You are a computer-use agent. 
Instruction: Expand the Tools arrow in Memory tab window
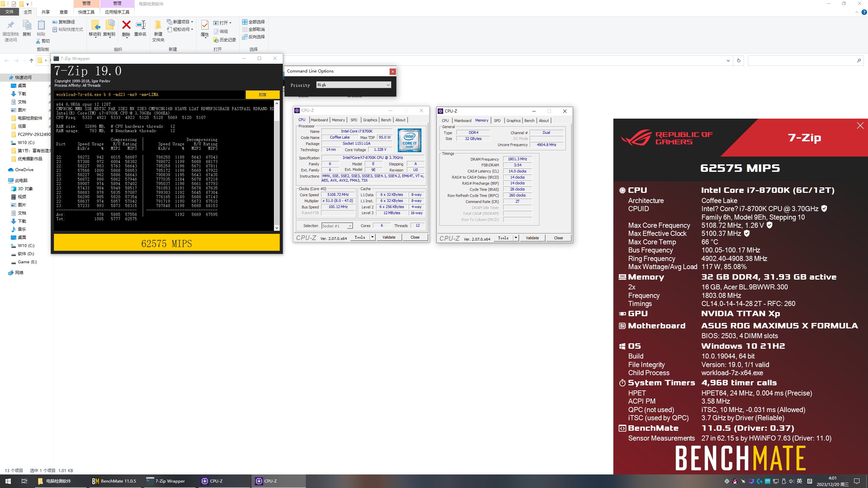[x=516, y=238]
